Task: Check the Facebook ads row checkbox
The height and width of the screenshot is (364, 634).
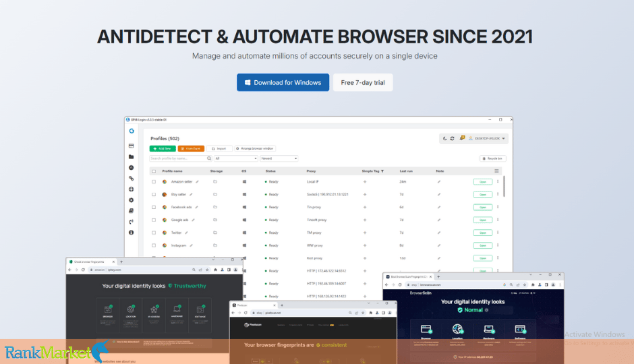Action: tap(154, 207)
